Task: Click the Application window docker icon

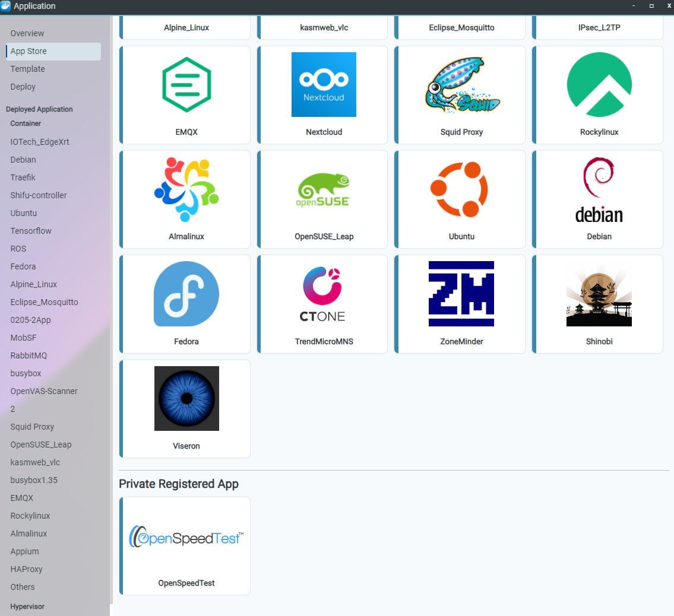Action: coord(5,6)
